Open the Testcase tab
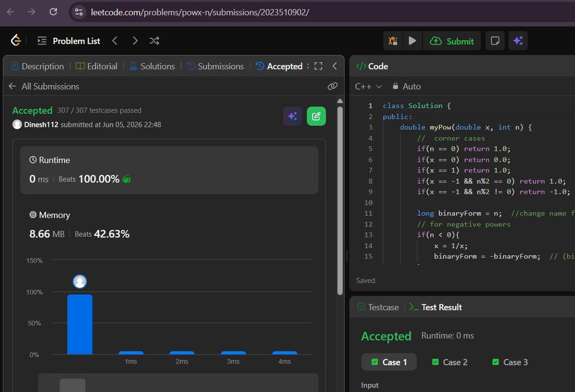The height and width of the screenshot is (392, 575). point(378,307)
